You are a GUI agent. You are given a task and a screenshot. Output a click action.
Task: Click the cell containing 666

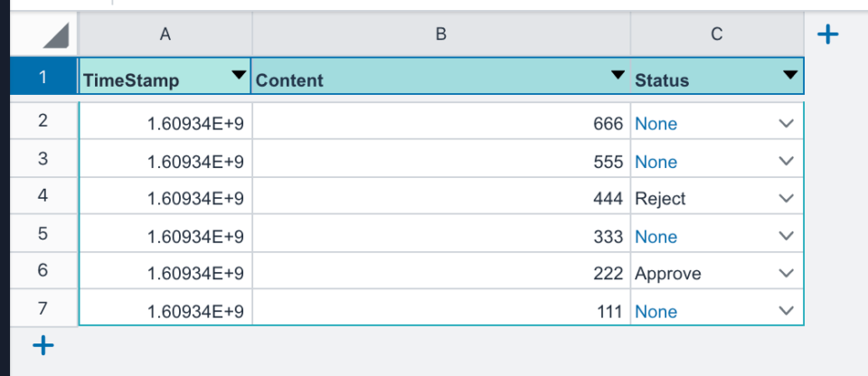441,124
